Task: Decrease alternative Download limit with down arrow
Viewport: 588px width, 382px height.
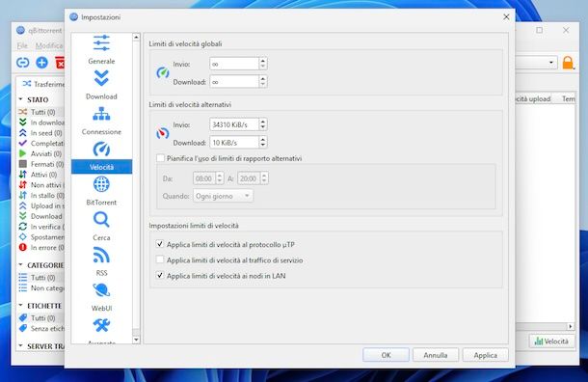Action: coord(263,146)
